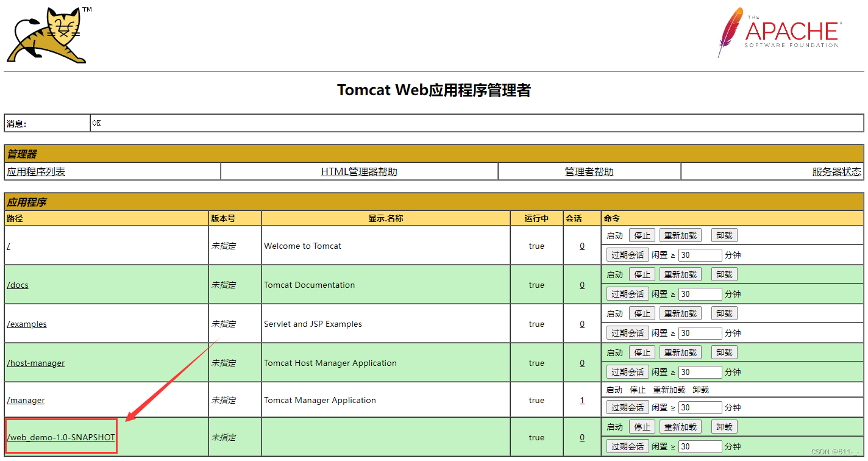Open session count 0 for root / app

pyautogui.click(x=582, y=246)
